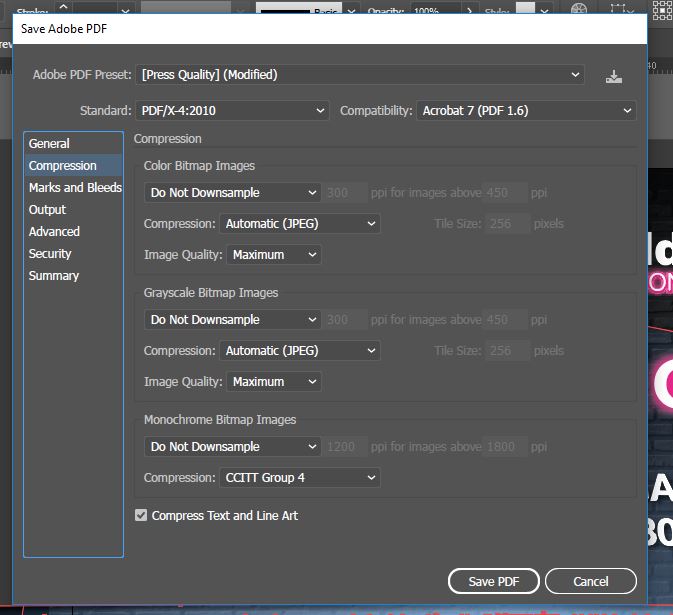
Task: Open Color Bitmap Image Quality dropdown
Action: click(274, 255)
